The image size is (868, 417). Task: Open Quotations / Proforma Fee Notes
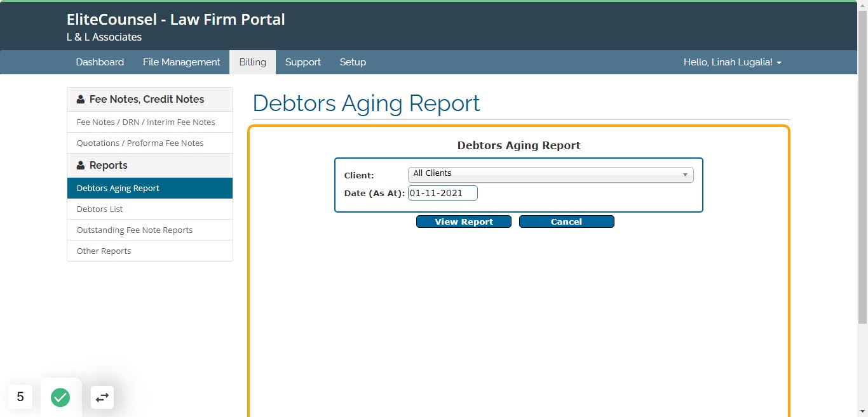(150, 143)
